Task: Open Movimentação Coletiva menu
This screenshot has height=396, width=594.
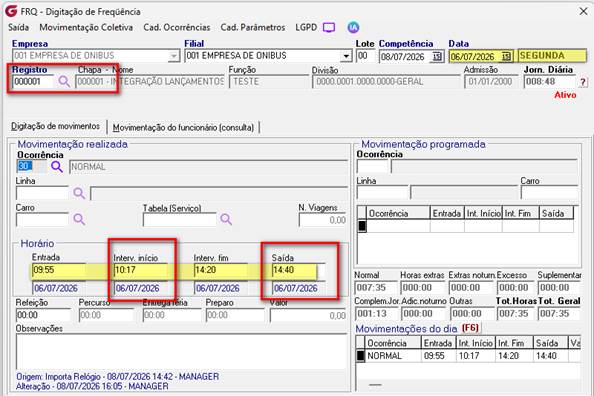Action: click(x=86, y=27)
